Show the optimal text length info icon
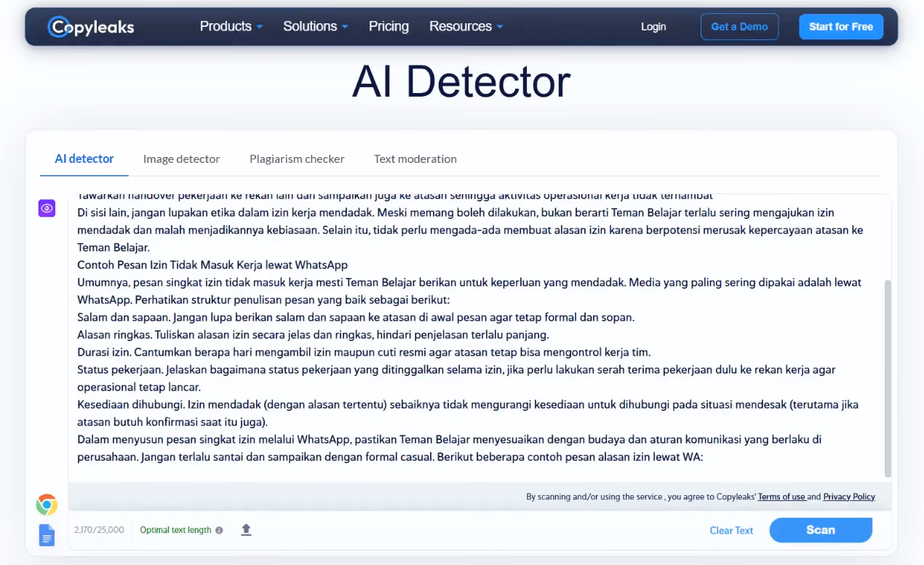Screen dimensions: 924x565 click(x=219, y=531)
